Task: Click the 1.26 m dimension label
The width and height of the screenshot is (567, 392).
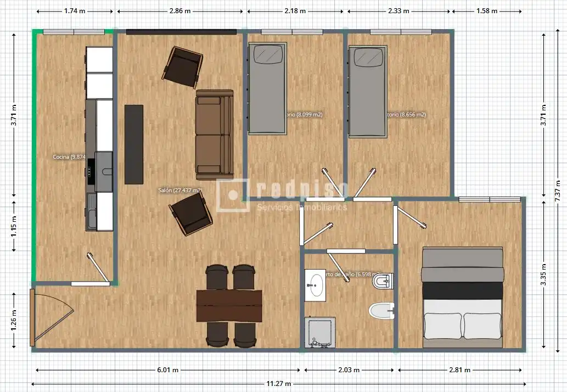Action: point(14,320)
